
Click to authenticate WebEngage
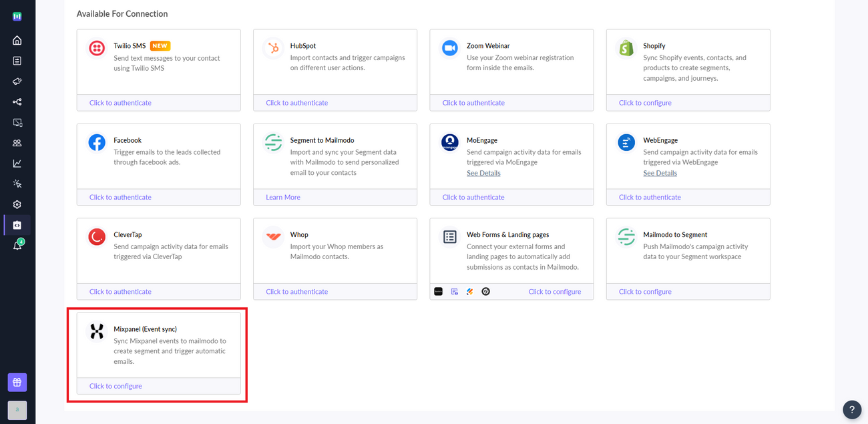(650, 197)
